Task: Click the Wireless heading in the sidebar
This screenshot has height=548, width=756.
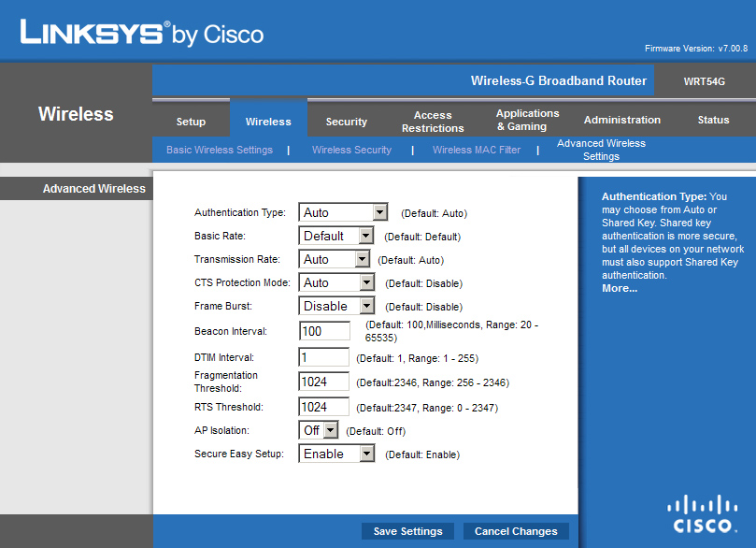Action: point(76,114)
